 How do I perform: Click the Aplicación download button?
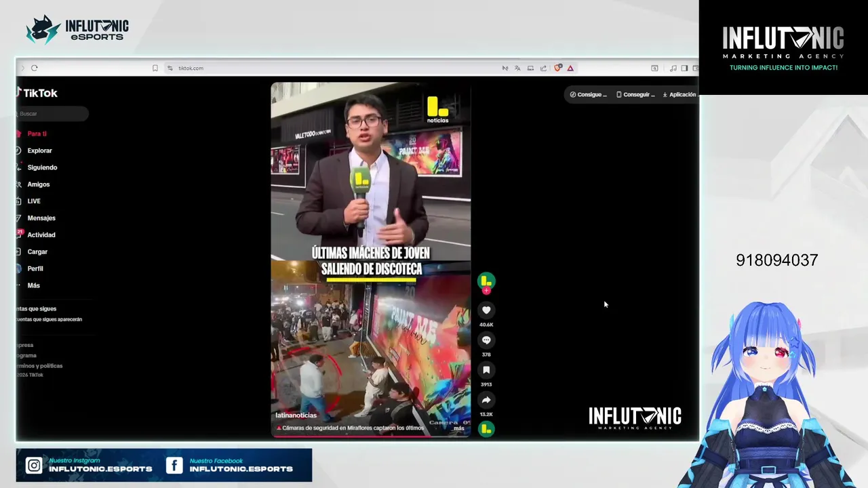pos(679,94)
